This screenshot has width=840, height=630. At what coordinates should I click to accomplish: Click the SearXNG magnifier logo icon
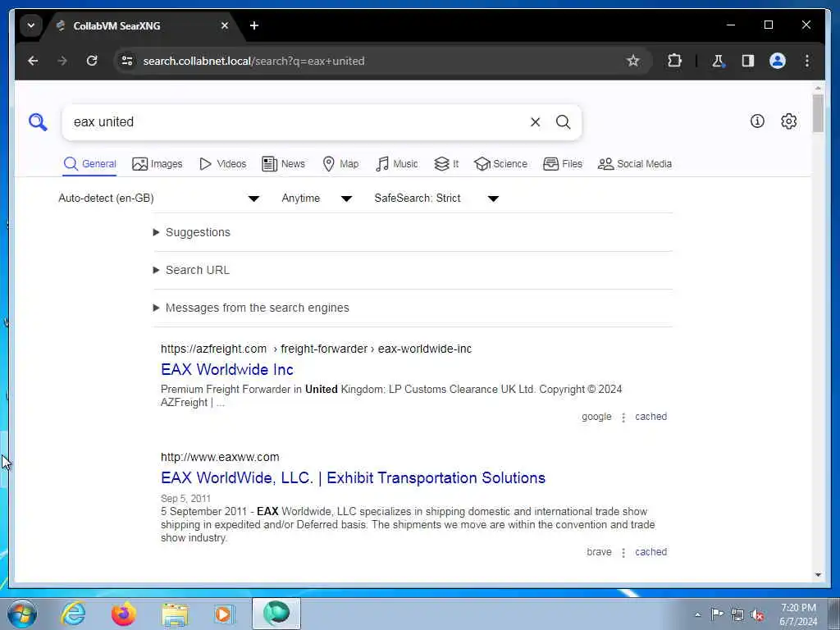(38, 122)
